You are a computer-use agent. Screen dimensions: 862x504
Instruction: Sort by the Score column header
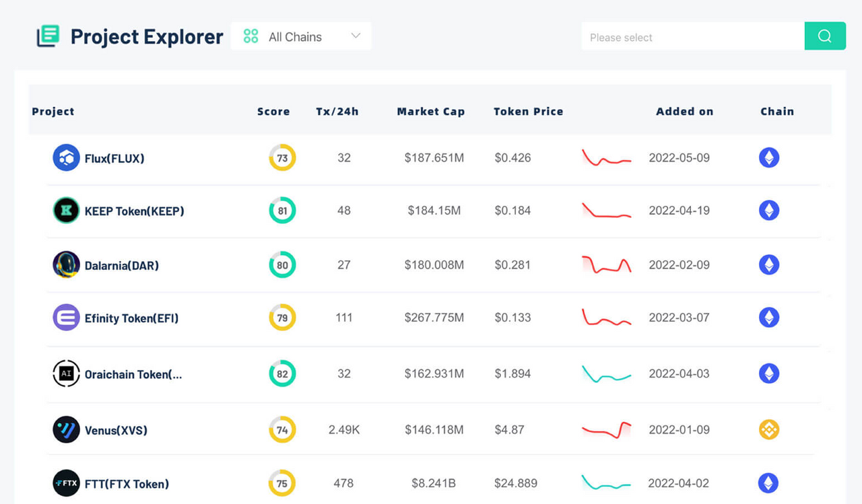coord(273,112)
